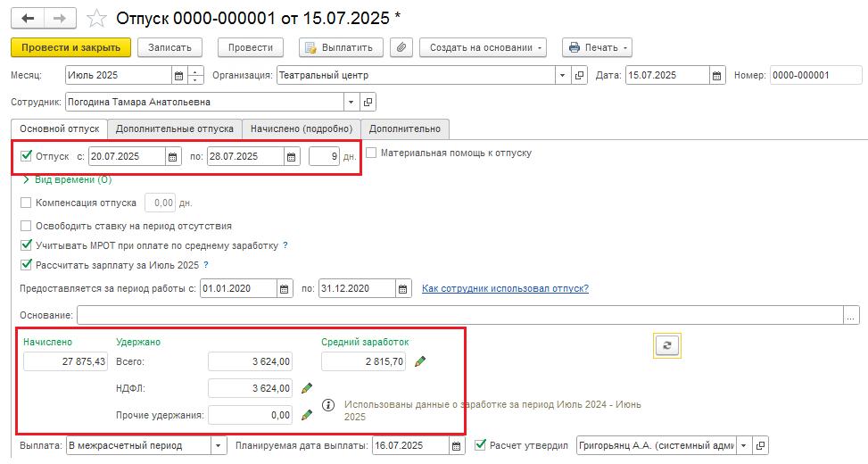Open the Организация dropdown list
Image resolution: width=868 pixels, height=464 pixels.
[562, 75]
